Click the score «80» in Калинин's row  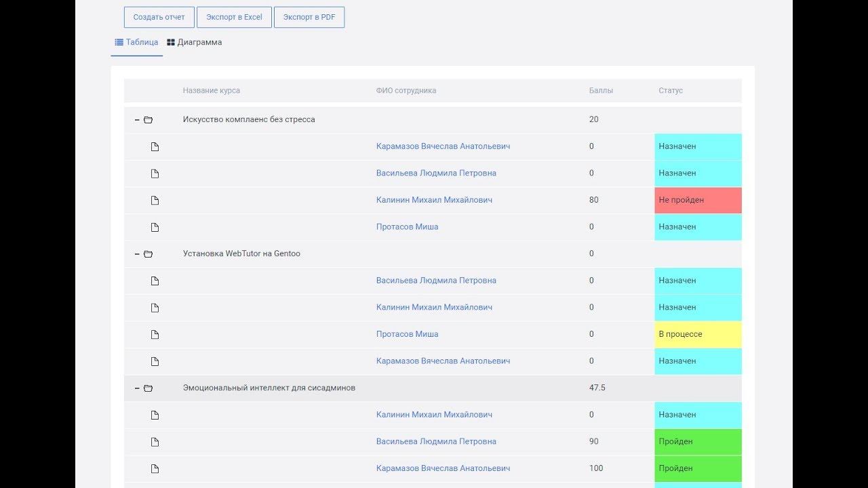point(594,200)
